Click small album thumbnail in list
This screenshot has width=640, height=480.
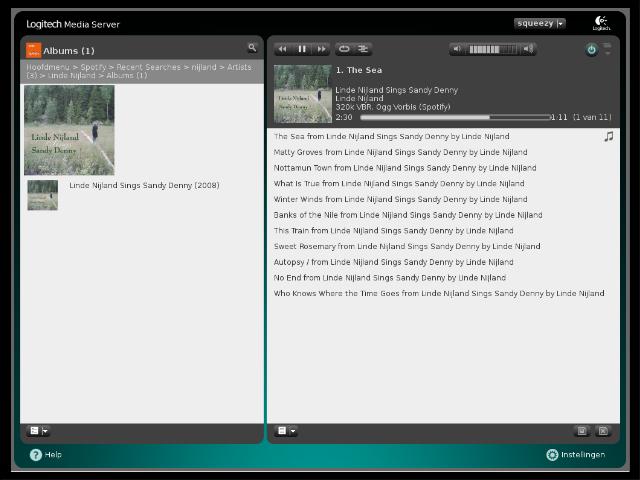[x=42, y=195]
